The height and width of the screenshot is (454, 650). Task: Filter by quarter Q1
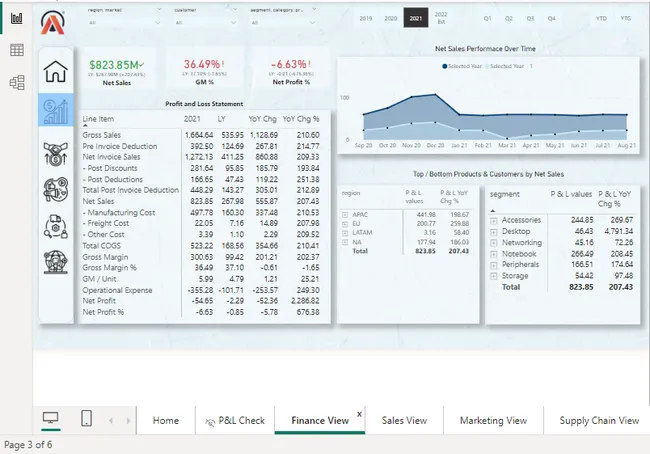pos(488,18)
